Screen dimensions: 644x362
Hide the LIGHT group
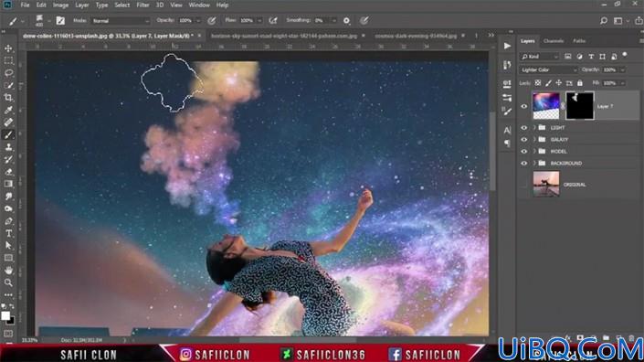pyautogui.click(x=524, y=128)
